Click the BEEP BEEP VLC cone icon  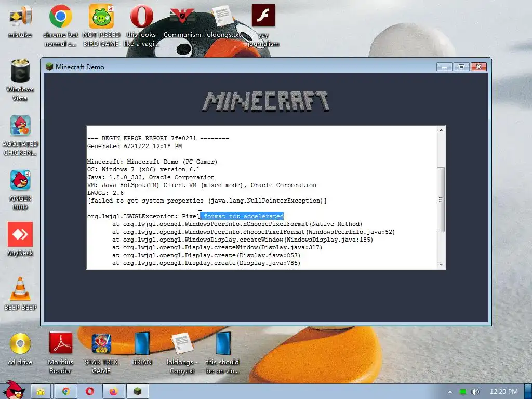click(x=20, y=294)
